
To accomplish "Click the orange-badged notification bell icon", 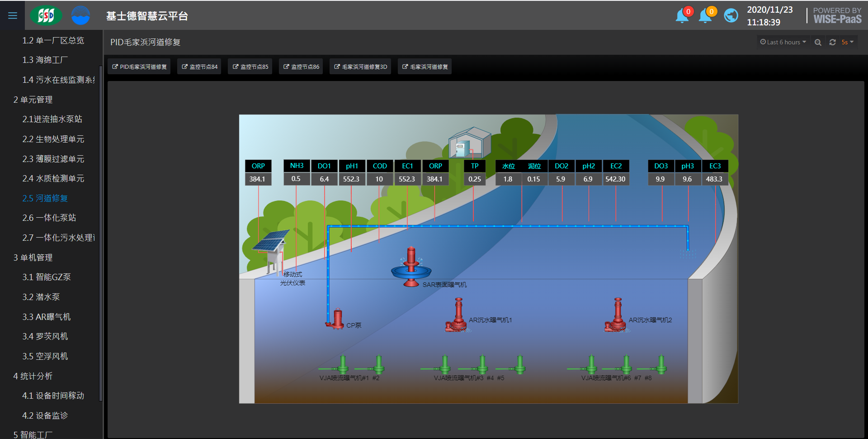I will pyautogui.click(x=705, y=16).
